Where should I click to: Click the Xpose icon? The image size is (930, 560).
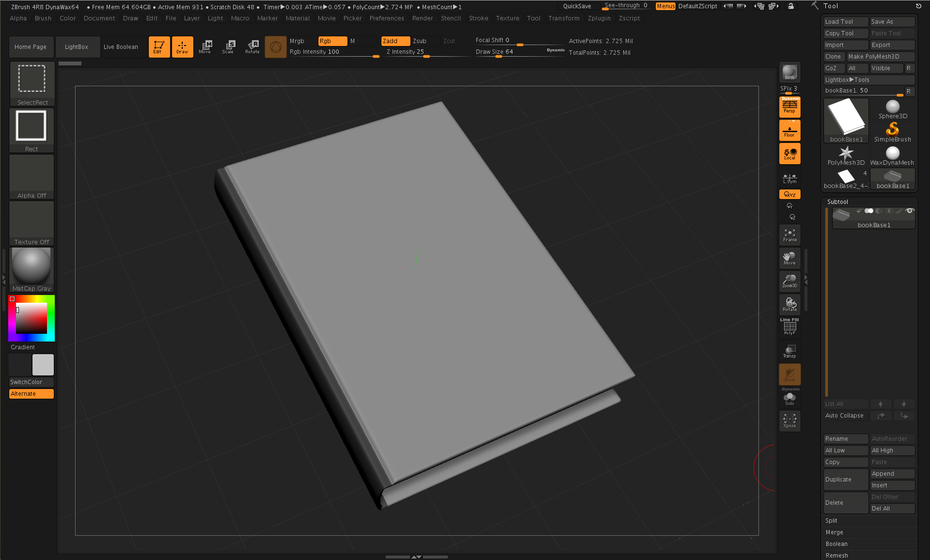pyautogui.click(x=789, y=420)
